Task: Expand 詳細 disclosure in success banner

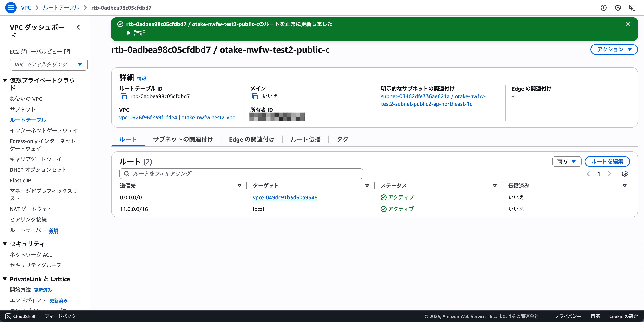Action: click(x=136, y=33)
